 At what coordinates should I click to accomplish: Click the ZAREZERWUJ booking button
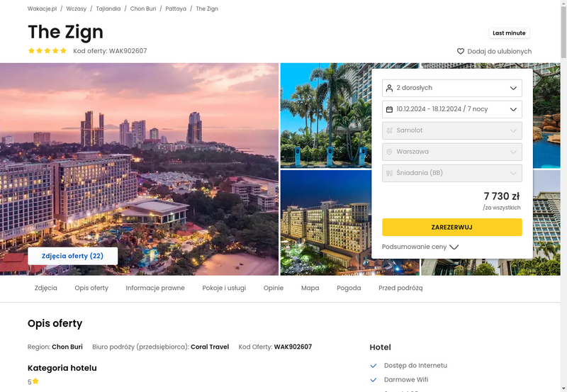(x=452, y=228)
